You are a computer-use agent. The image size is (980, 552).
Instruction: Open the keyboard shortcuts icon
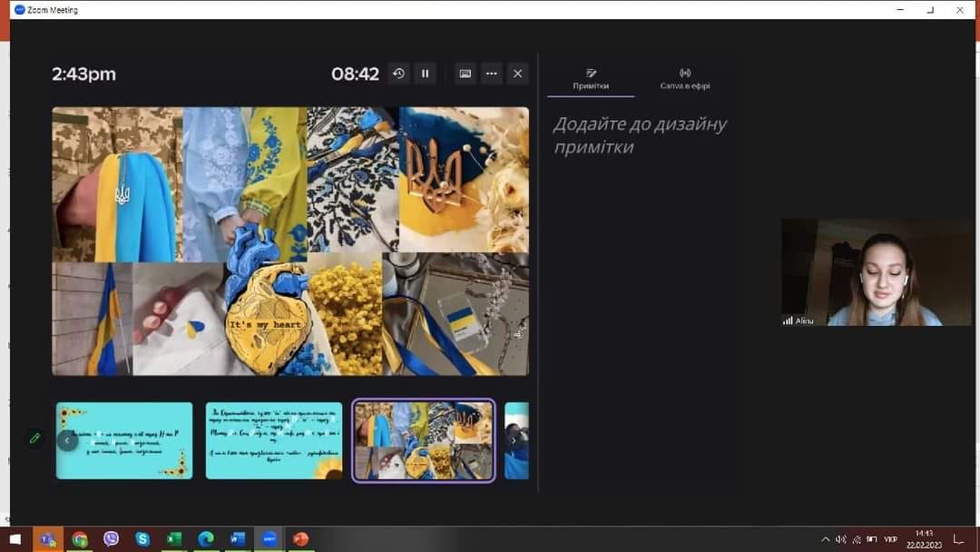coord(465,74)
